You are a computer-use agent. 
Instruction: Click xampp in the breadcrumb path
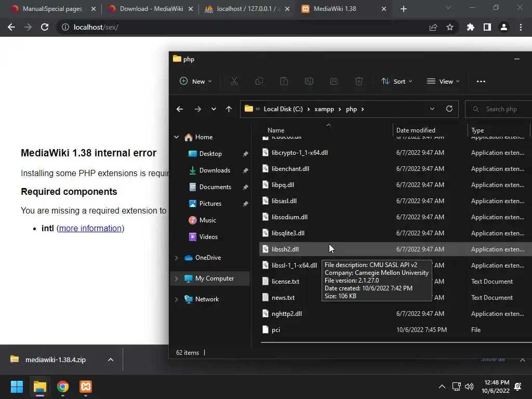[x=324, y=109]
